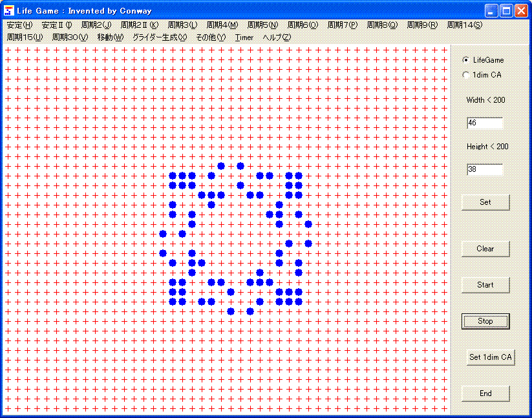Open the 周期8(Q) menu
This screenshot has height=418, width=532.
382,25
